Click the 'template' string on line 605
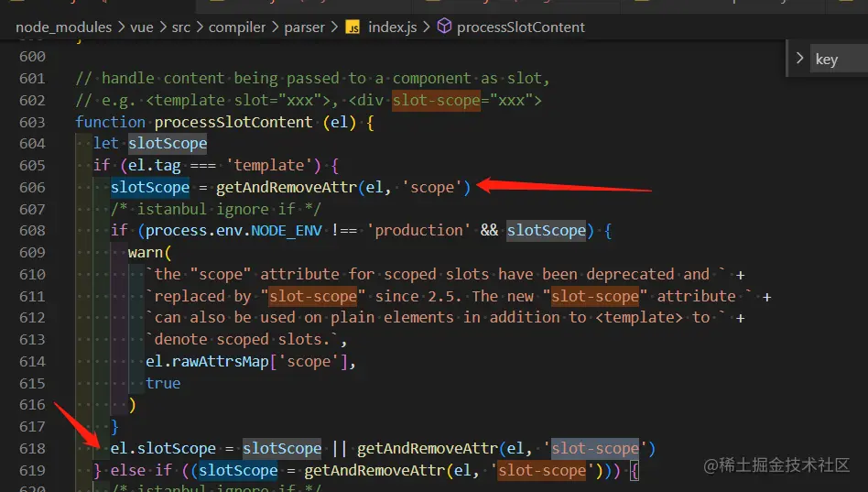868x492 pixels. 269,165
